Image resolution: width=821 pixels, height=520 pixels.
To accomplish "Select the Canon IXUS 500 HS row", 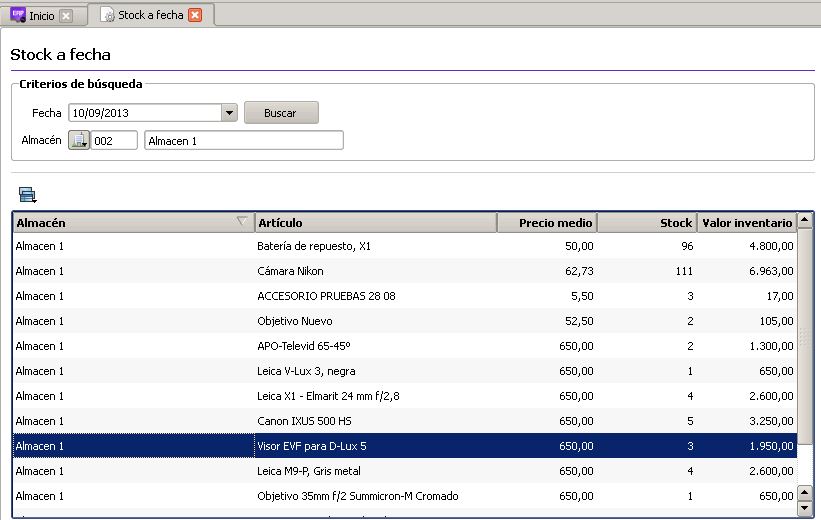I will [x=405, y=421].
